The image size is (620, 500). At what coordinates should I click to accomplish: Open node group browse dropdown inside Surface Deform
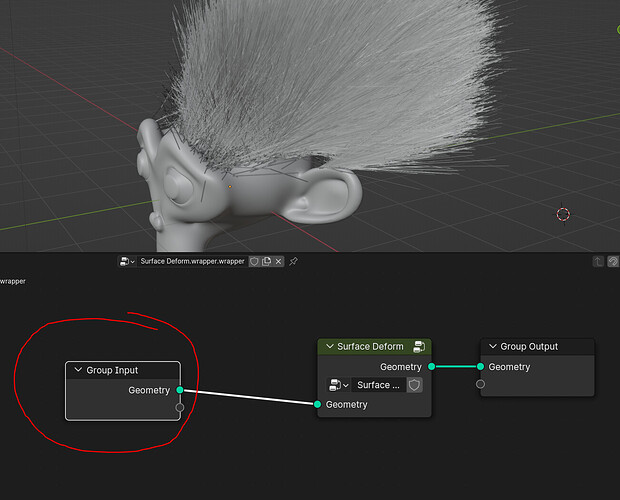338,385
